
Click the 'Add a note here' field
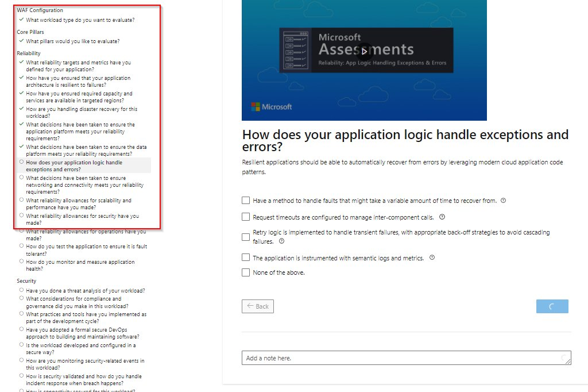click(x=406, y=358)
